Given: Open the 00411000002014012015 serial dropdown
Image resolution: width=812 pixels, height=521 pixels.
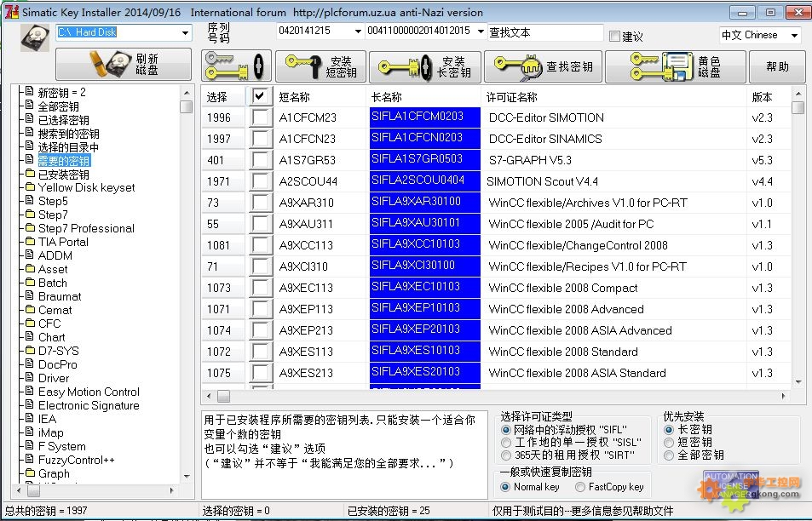Looking at the screenshot, I should coord(481,31).
